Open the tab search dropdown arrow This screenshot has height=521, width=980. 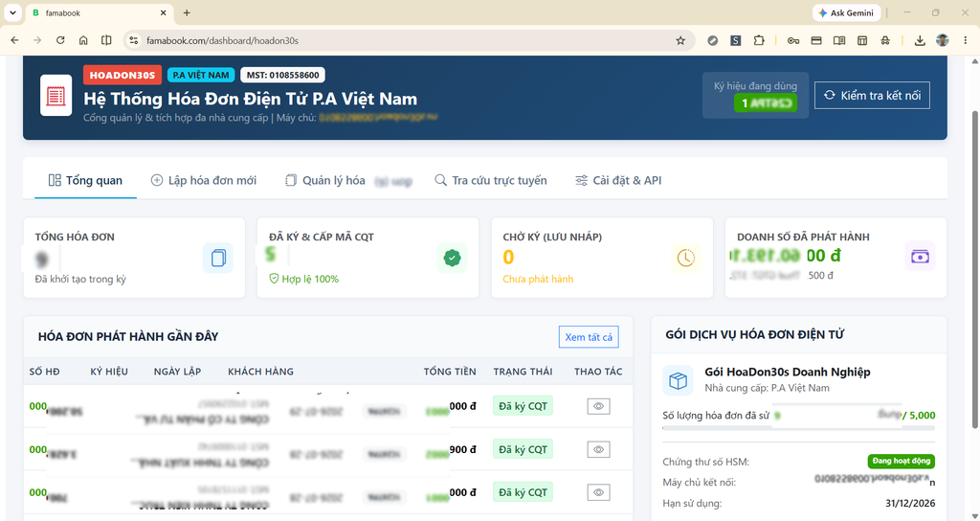pyautogui.click(x=12, y=12)
